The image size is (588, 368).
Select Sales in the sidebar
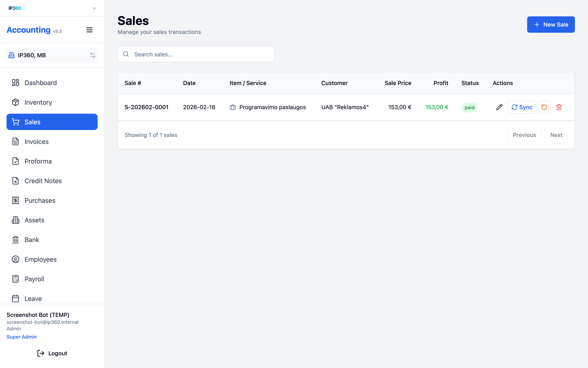point(52,122)
